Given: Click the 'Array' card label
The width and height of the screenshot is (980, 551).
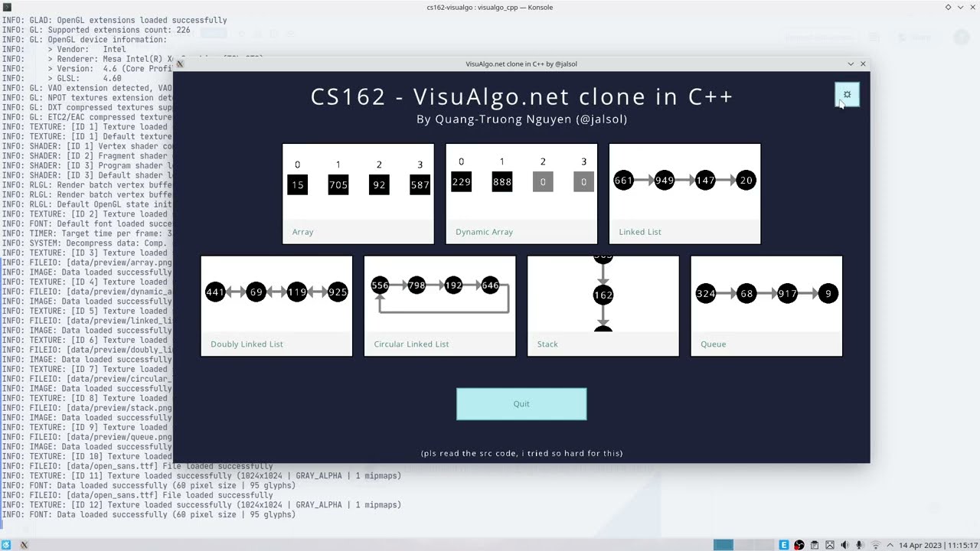Looking at the screenshot, I should [x=302, y=232].
